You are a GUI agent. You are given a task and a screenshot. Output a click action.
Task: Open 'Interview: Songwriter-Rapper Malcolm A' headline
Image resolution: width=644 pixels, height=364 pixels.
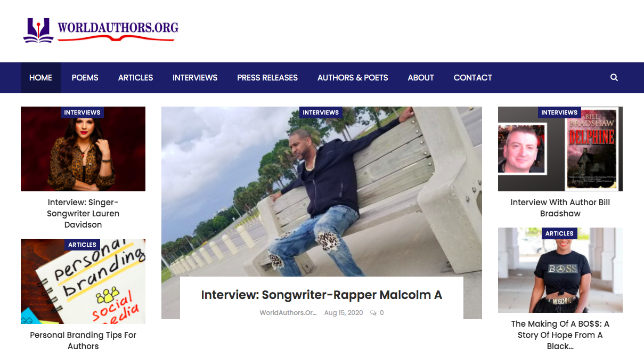[x=322, y=295]
